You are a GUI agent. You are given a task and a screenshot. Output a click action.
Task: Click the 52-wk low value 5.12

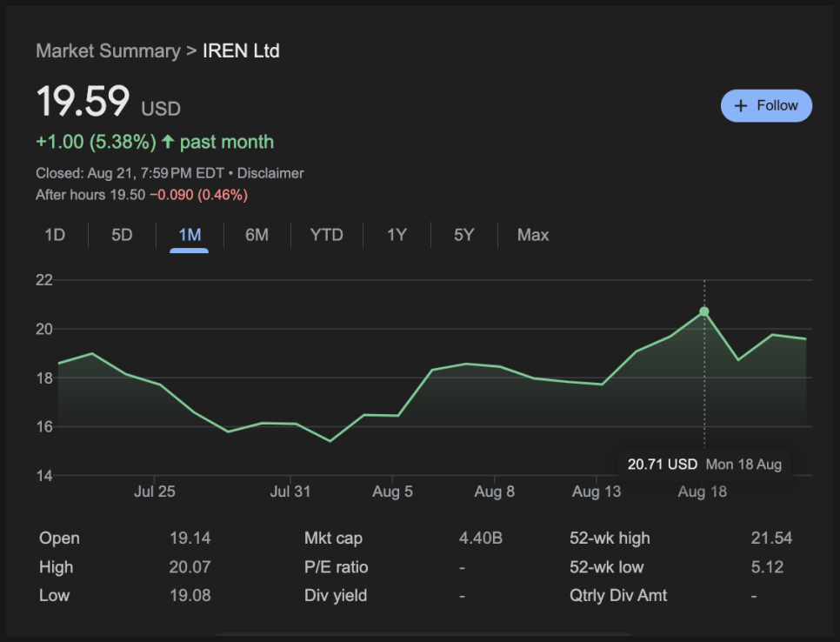[767, 567]
